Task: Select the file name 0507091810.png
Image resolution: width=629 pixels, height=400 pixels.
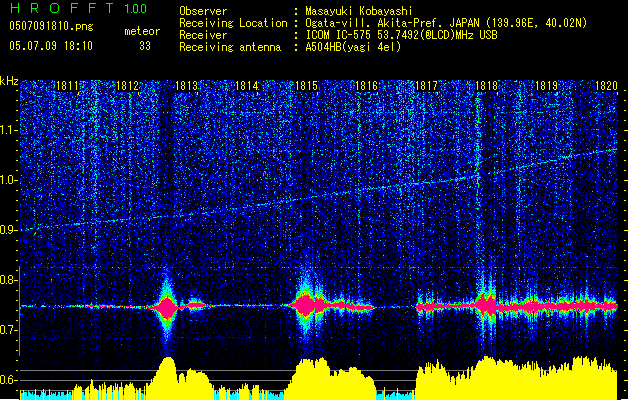Action: coord(51,26)
